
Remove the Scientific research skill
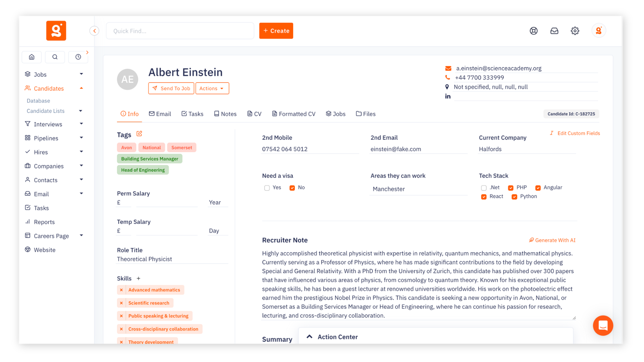121,303
